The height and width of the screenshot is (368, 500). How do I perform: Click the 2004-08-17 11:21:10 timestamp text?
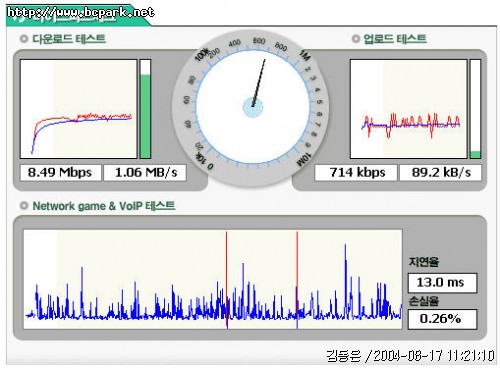[434, 356]
